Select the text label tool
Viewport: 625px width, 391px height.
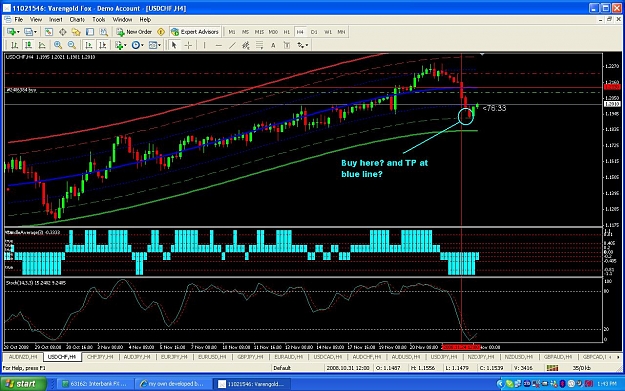(287, 45)
